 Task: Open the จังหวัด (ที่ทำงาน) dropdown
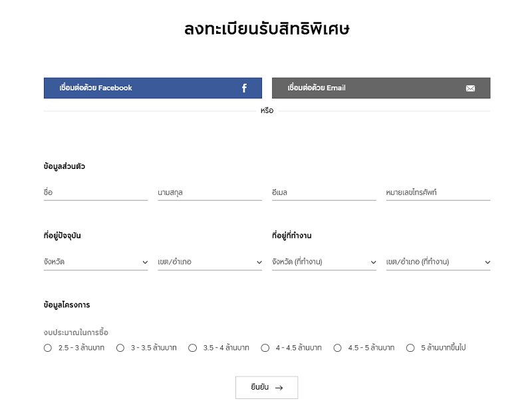pyautogui.click(x=324, y=262)
